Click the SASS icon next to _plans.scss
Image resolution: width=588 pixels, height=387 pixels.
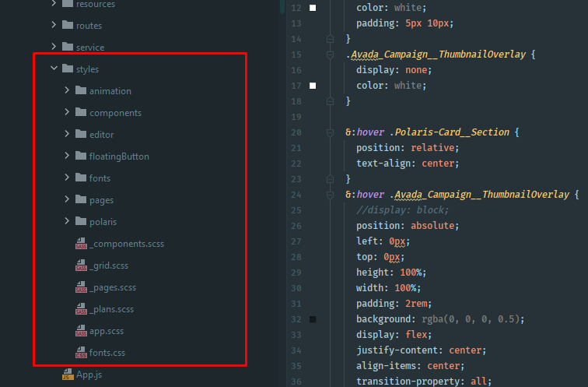81,309
